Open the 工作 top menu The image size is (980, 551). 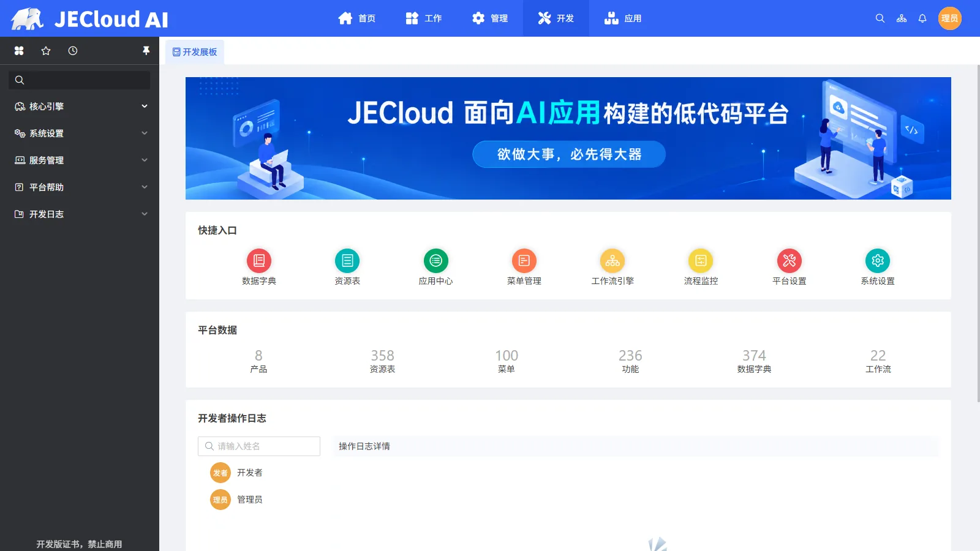424,18
